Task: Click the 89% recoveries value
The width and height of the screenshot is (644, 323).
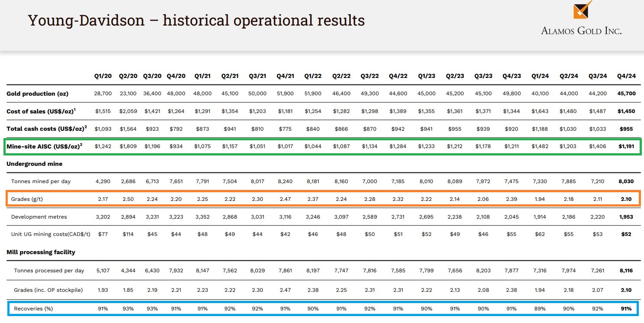Action: coord(540,309)
